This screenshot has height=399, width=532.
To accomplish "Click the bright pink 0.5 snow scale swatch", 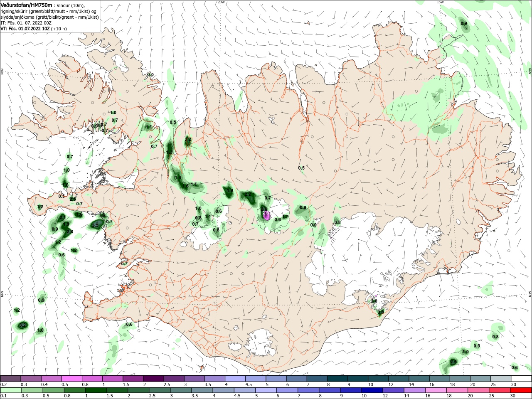I will 72,379.
